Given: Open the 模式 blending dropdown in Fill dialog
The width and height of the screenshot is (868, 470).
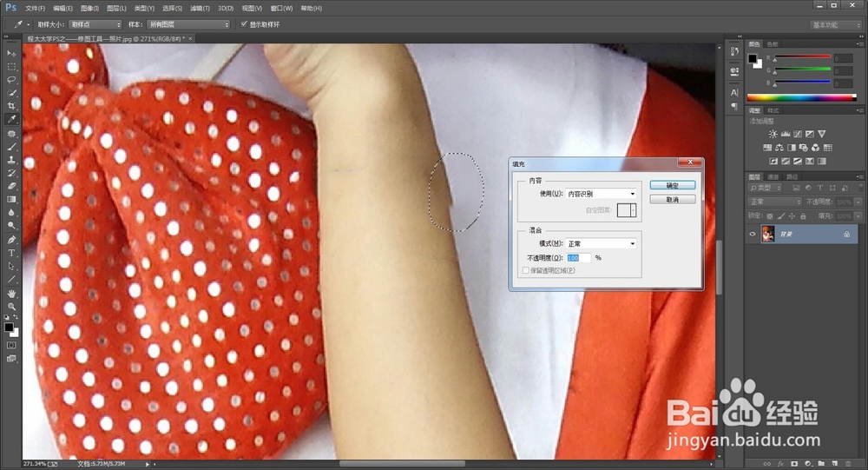Looking at the screenshot, I should click(x=602, y=244).
